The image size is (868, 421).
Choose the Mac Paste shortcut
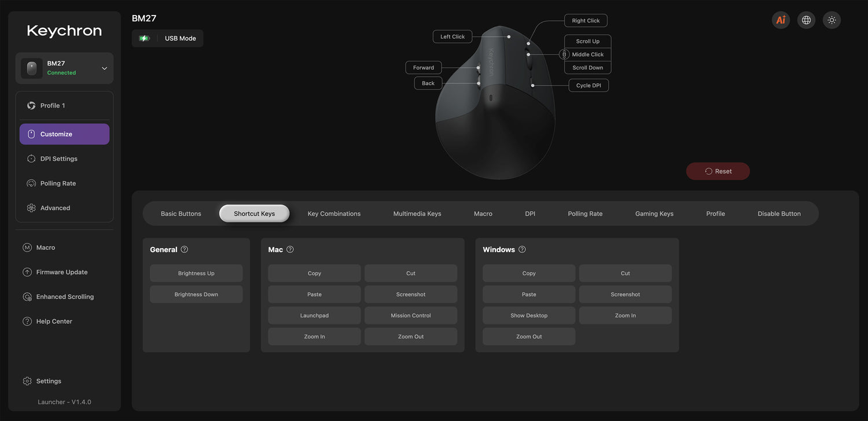coord(314,294)
